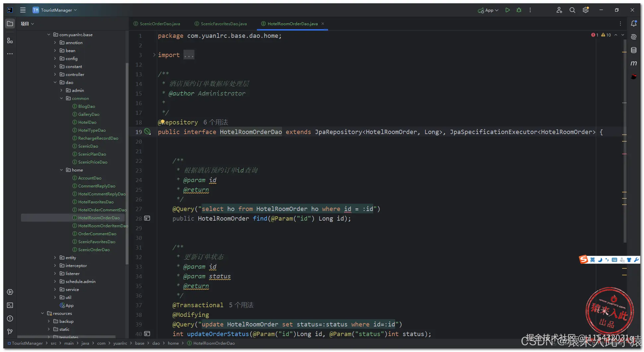Start debugging the App

tap(519, 10)
